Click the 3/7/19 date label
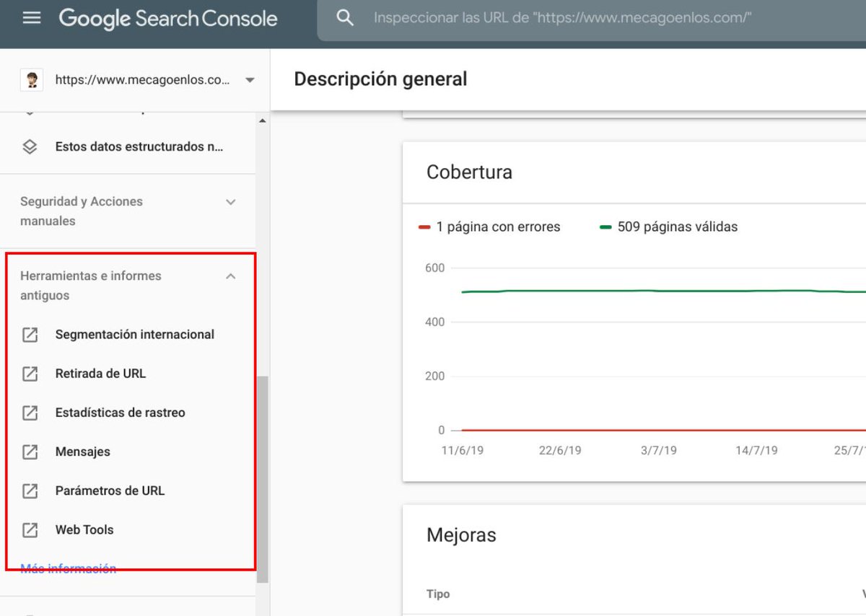 (659, 450)
